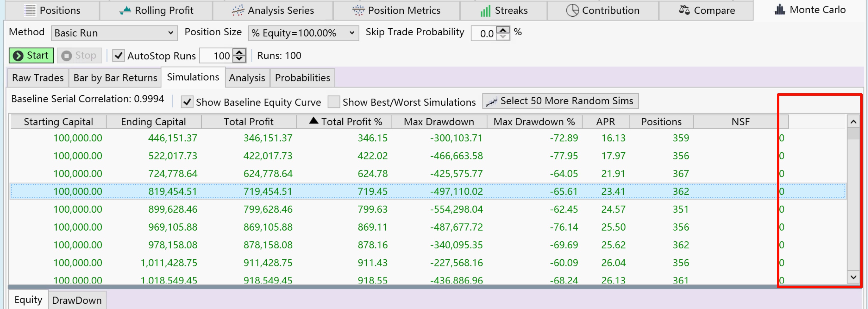Click the Compare scales icon
Image resolution: width=868 pixels, height=309 pixels.
click(684, 10)
